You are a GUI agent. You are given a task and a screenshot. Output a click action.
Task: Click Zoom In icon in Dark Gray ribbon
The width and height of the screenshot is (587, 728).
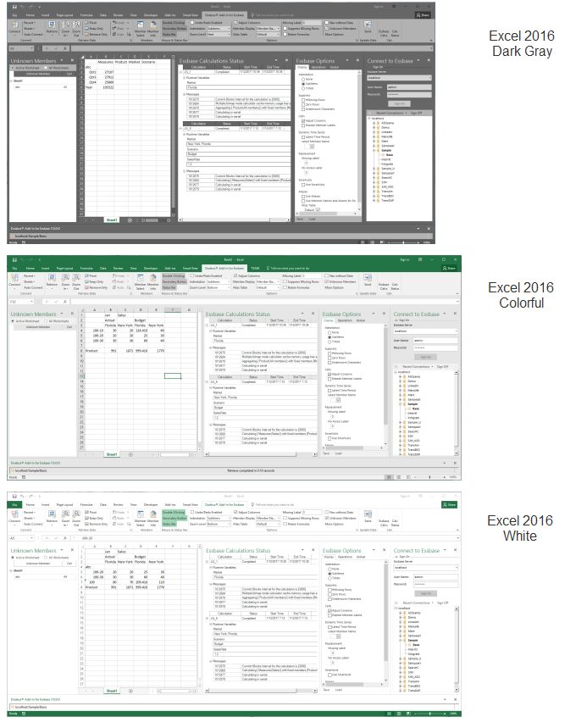tap(65, 25)
